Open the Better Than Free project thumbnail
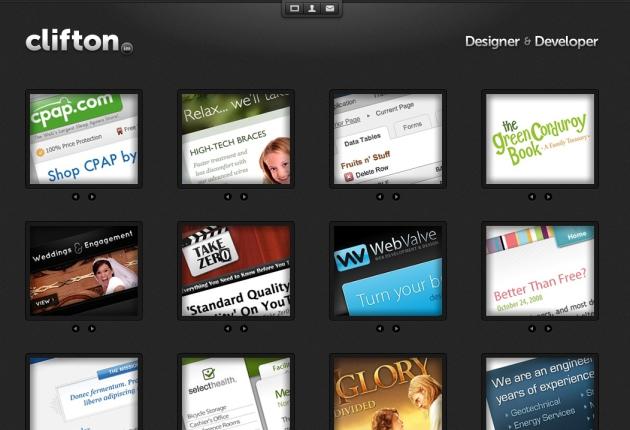630x430 pixels. pos(540,271)
